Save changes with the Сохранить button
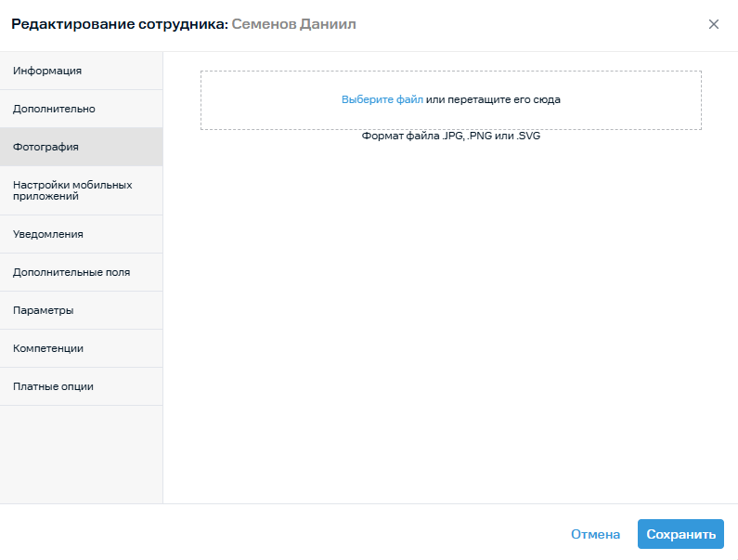 tap(680, 534)
